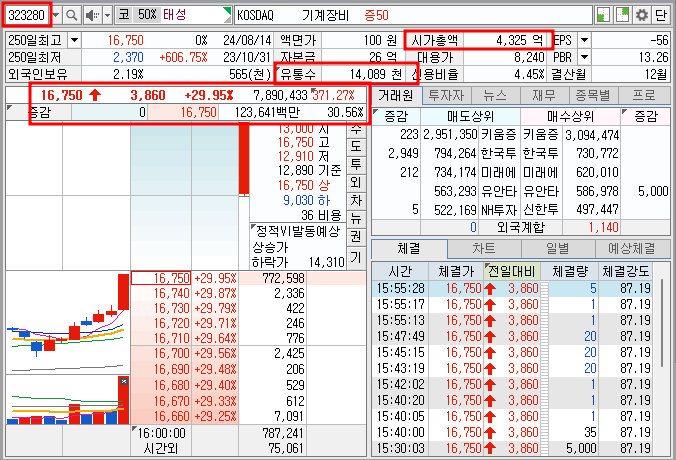Click the 772,598 order quantity cell

pyautogui.click(x=272, y=279)
